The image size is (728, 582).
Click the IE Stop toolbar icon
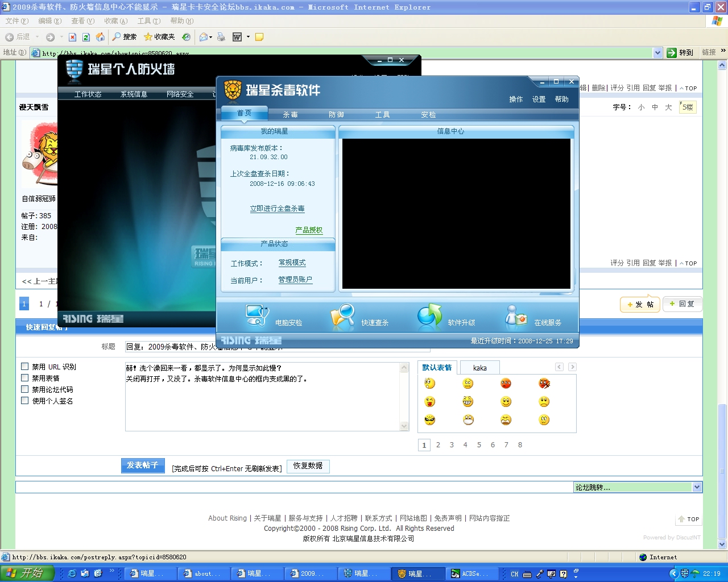point(72,37)
